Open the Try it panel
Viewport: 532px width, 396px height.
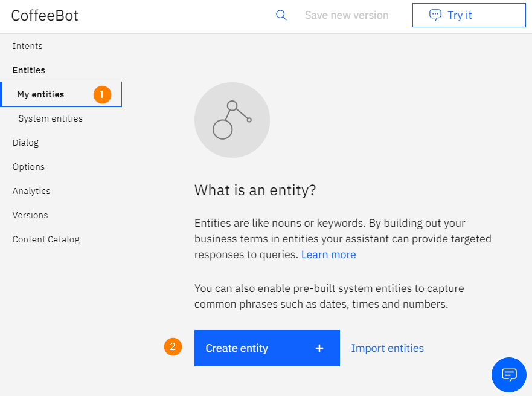[469, 15]
